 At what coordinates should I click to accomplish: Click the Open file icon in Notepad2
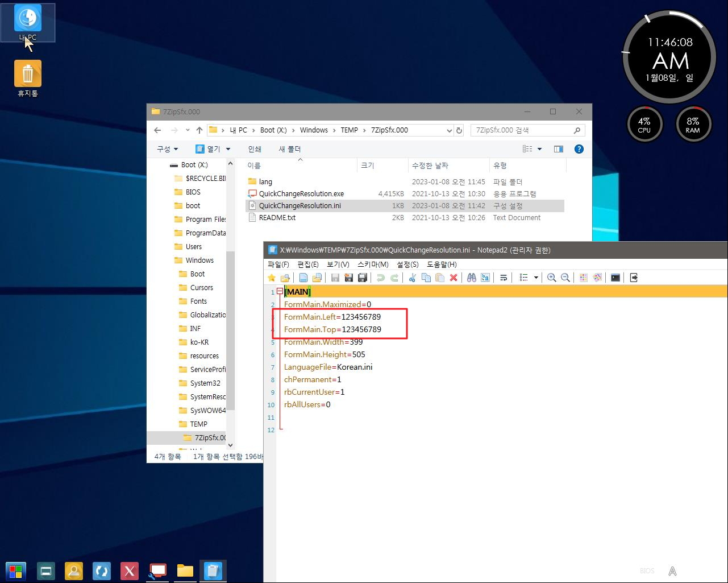(x=317, y=278)
